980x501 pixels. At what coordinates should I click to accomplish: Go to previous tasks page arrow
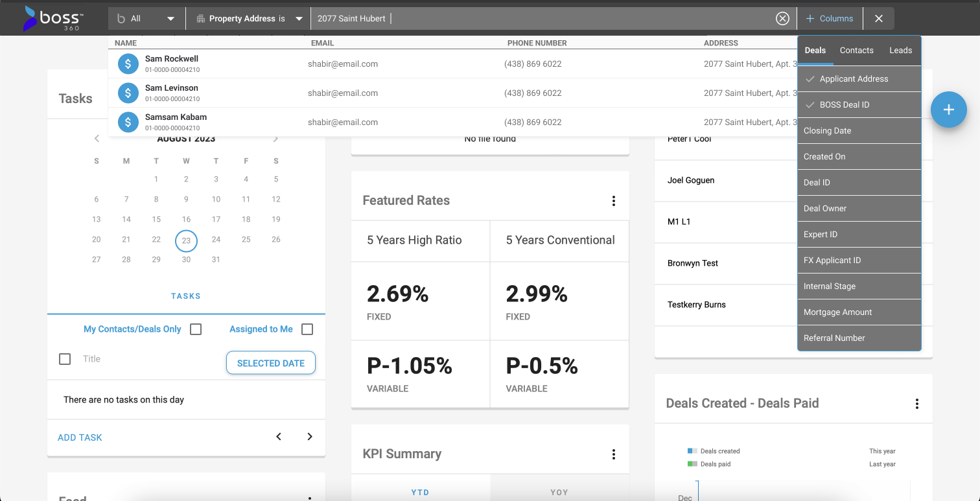point(279,437)
